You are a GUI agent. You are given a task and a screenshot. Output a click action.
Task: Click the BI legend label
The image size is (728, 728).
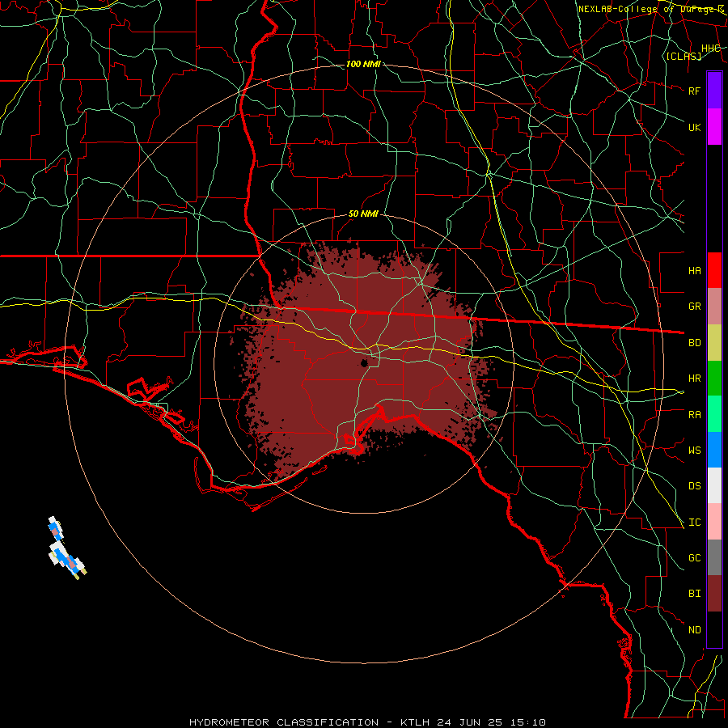click(694, 594)
